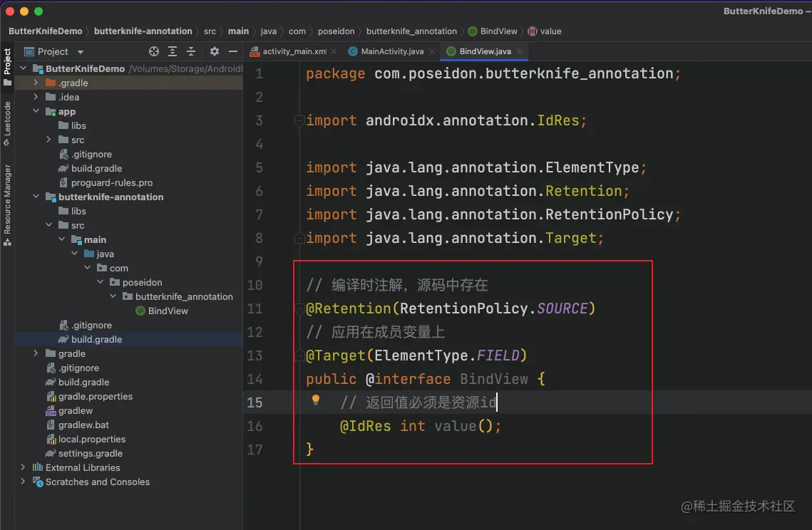The image size is (812, 530).
Task: Close the activity_main.xml tab
Action: [334, 51]
